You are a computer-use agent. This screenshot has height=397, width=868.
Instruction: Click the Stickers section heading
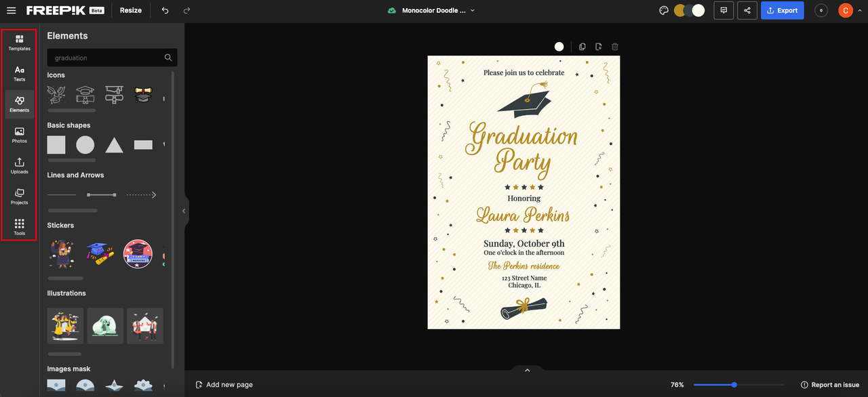pyautogui.click(x=60, y=225)
